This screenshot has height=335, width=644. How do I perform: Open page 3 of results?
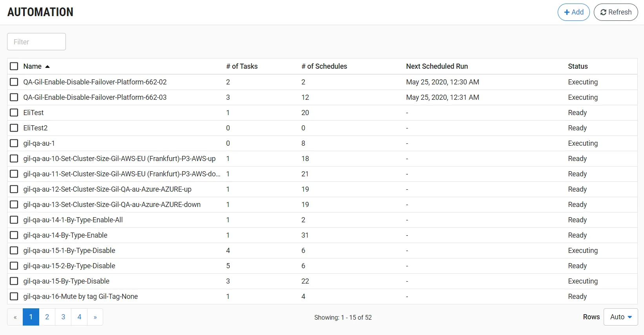63,317
